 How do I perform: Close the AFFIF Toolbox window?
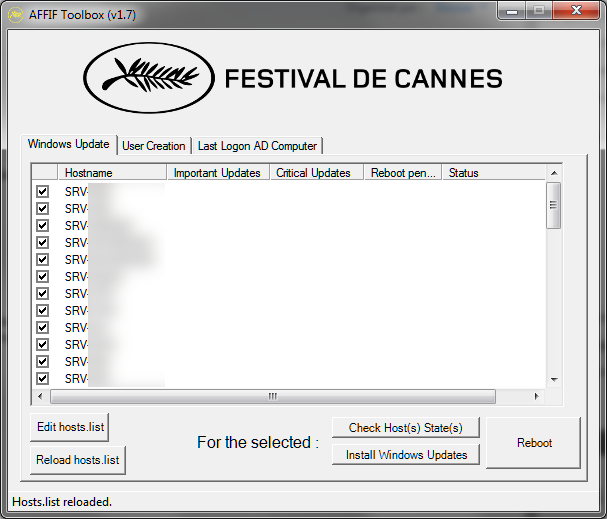(x=576, y=10)
